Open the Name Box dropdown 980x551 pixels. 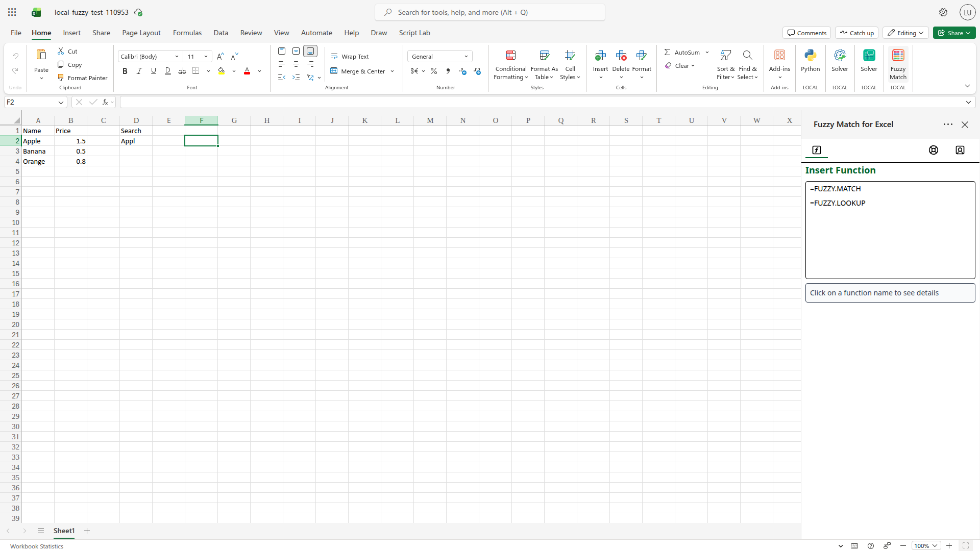pos(61,102)
